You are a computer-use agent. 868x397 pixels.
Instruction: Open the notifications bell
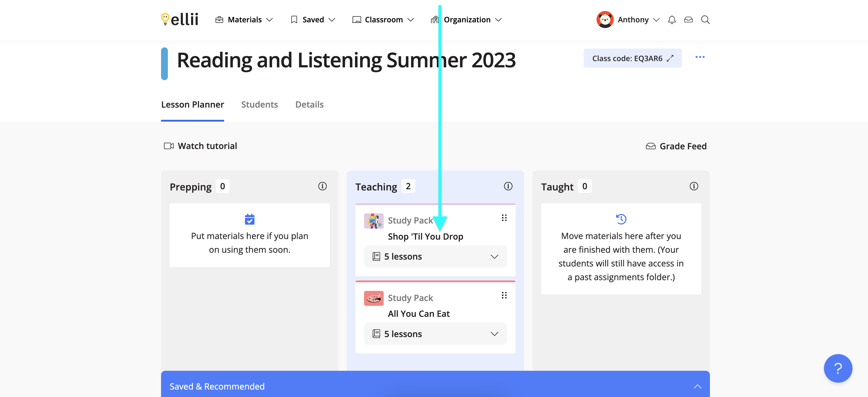tap(672, 20)
